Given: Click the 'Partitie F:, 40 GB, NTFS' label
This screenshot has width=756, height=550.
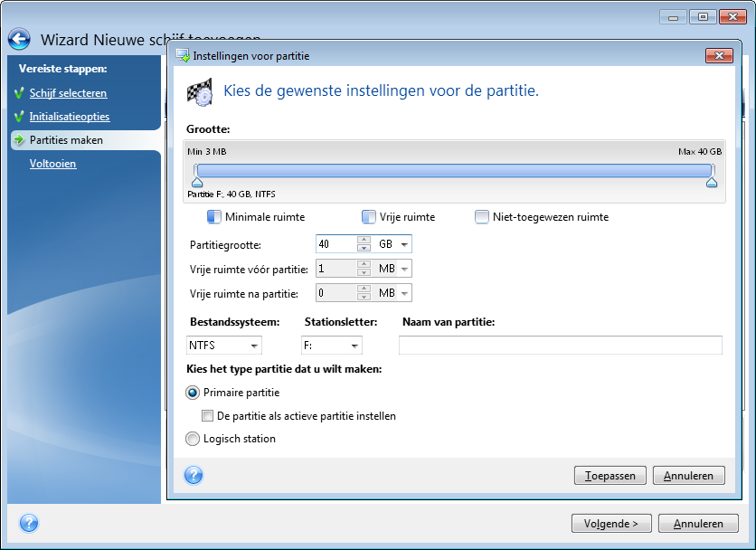Looking at the screenshot, I should click(232, 194).
